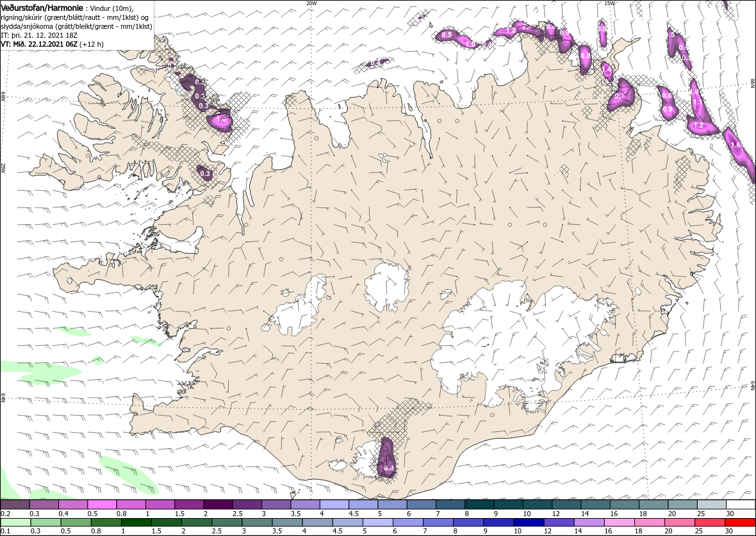The width and height of the screenshot is (756, 536).
Task: Click the light pink 16 swatch, lower legend
Action: point(619,523)
